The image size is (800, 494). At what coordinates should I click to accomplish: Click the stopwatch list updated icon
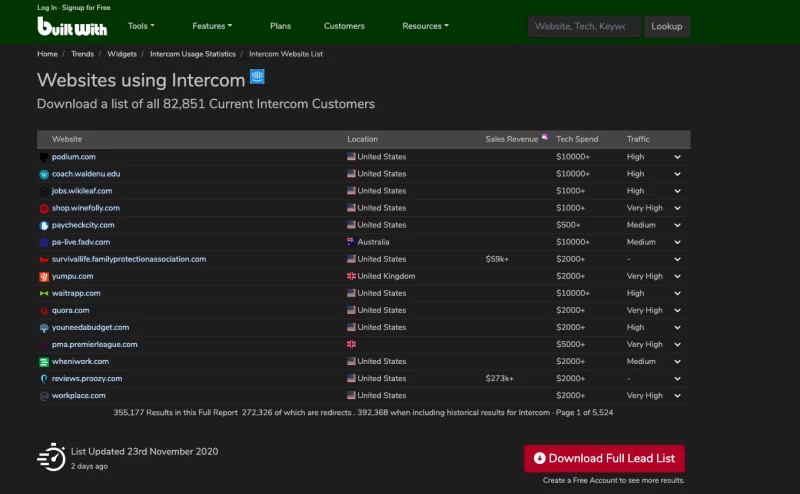pos(51,457)
